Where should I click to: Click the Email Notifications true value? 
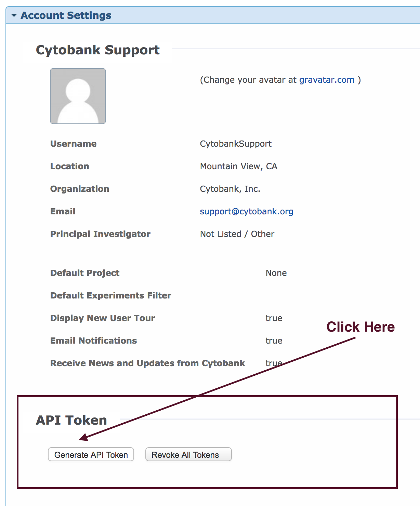point(274,341)
